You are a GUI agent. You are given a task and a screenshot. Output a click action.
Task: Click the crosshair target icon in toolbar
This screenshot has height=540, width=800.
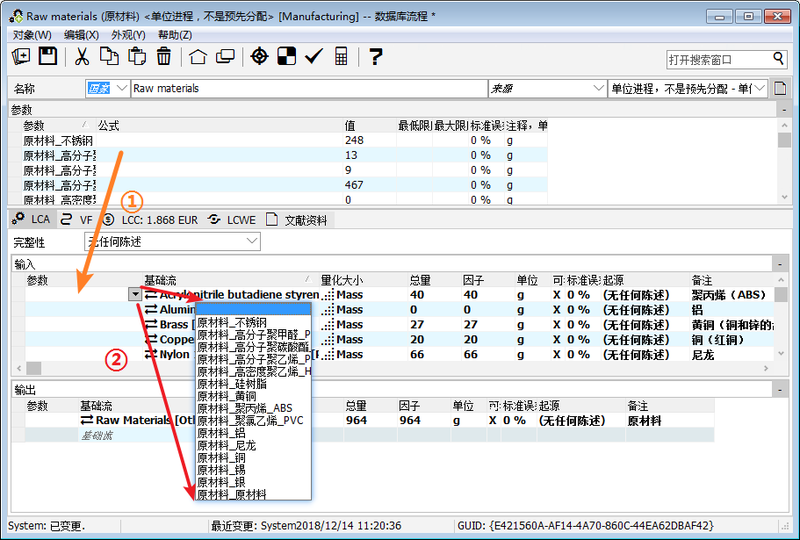click(259, 57)
